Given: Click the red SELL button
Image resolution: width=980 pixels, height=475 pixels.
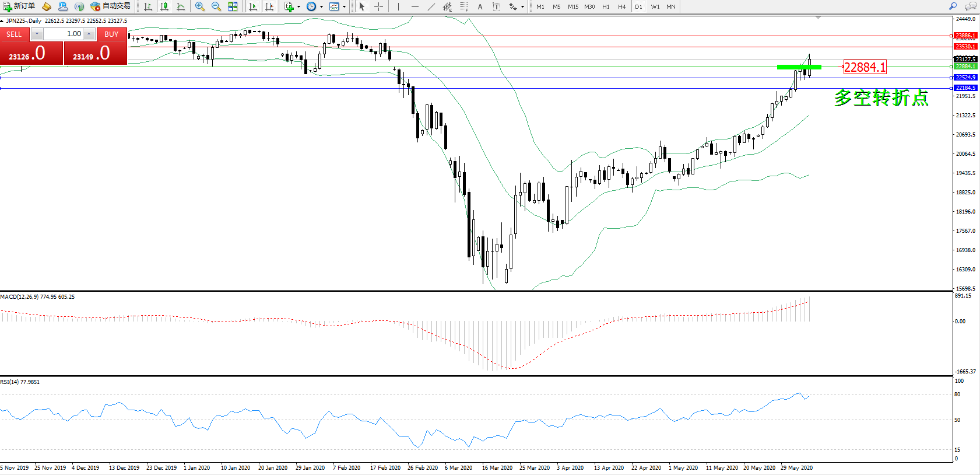Looking at the screenshot, I should pos(14,34).
